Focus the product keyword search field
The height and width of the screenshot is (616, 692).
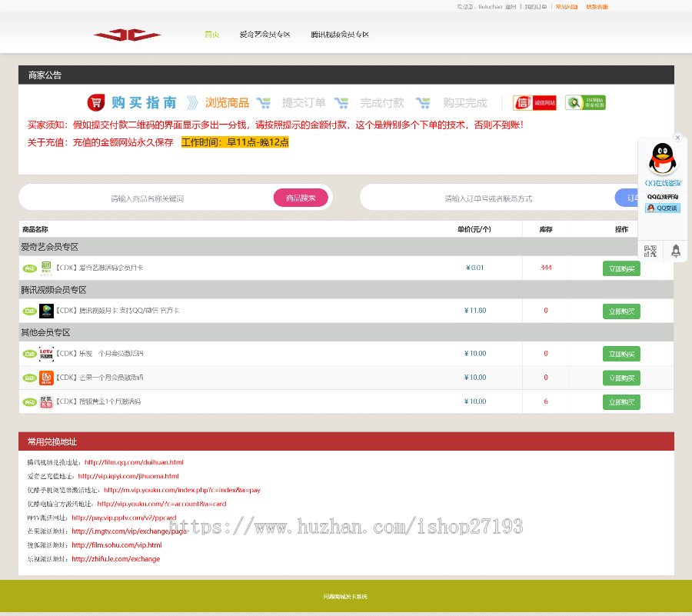click(x=148, y=198)
